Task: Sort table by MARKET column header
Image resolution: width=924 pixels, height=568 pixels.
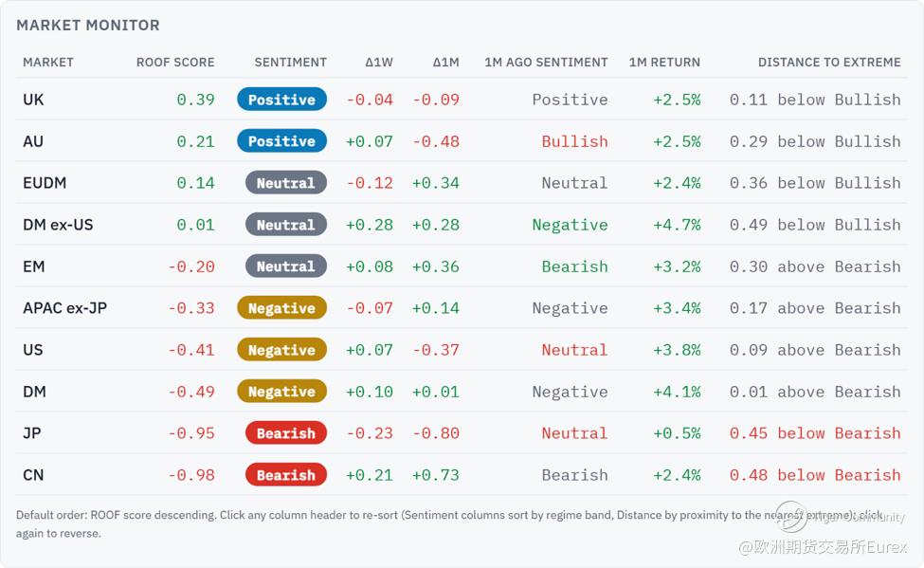Action: [x=47, y=62]
